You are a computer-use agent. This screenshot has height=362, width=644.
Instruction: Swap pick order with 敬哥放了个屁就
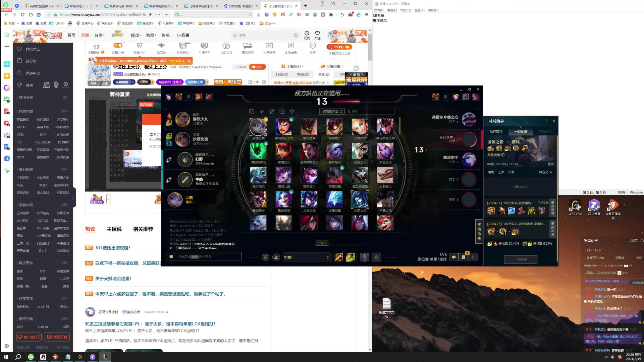pyautogui.click(x=169, y=180)
